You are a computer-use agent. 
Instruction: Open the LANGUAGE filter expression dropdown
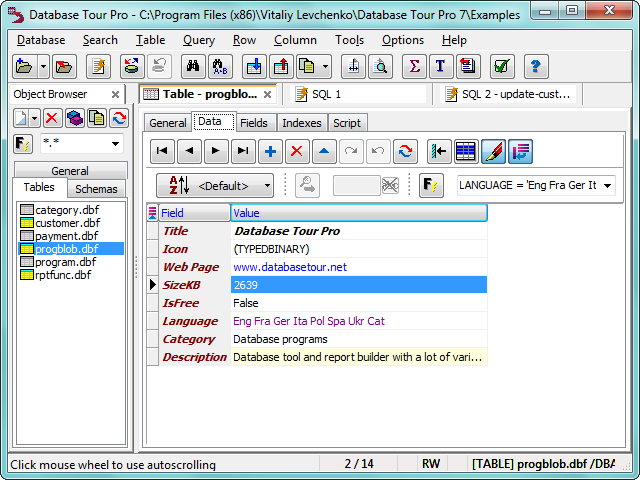click(x=608, y=186)
